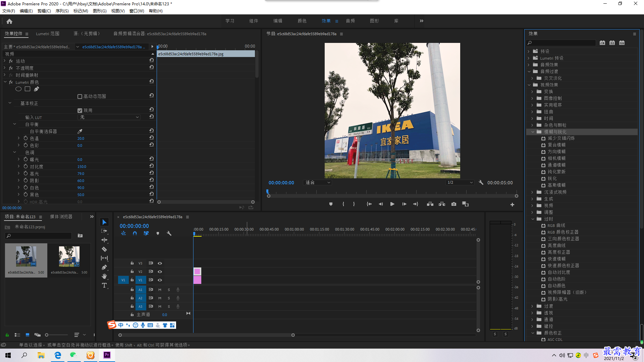This screenshot has height=362, width=644.
Task: Collapse the 基本校正 section
Action: 10,103
